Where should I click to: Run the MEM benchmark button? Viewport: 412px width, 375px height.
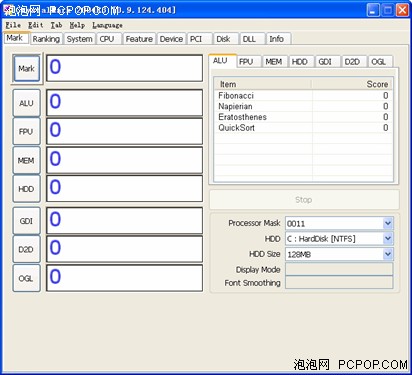[26, 160]
